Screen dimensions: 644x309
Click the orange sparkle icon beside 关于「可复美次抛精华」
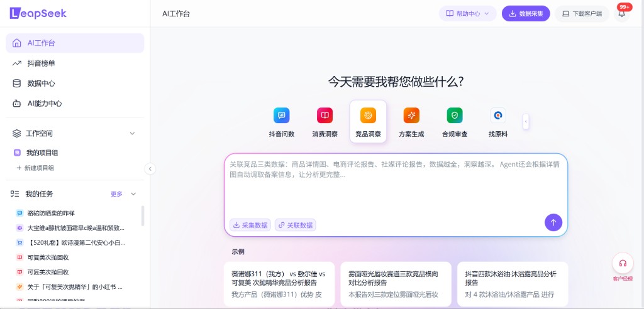pyautogui.click(x=19, y=287)
